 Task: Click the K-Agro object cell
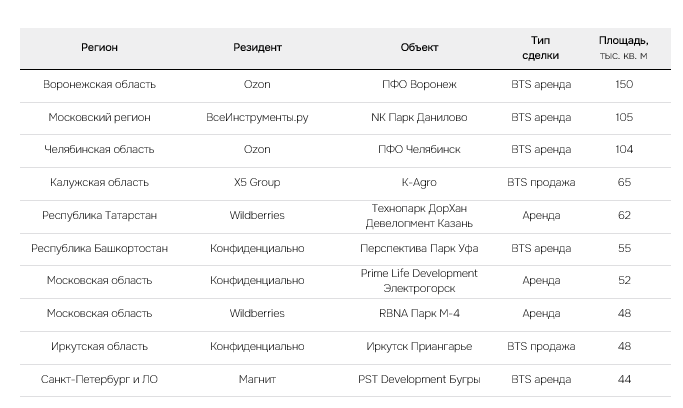click(x=419, y=183)
